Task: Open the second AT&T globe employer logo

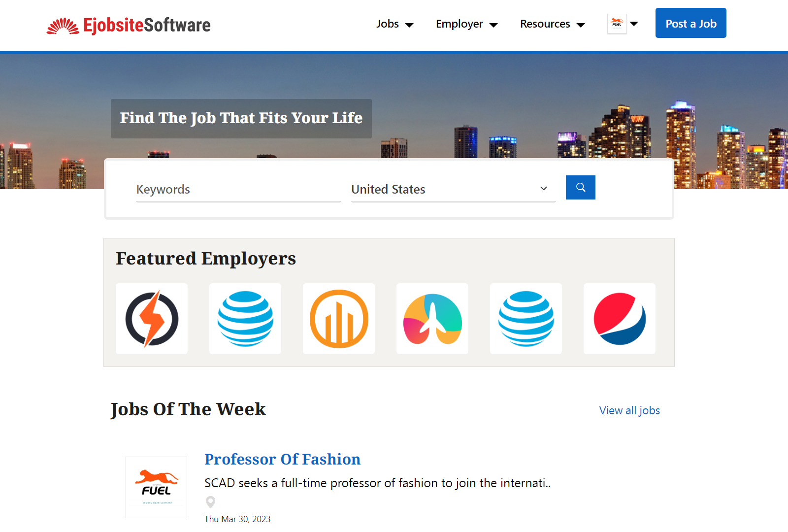Action: [526, 319]
